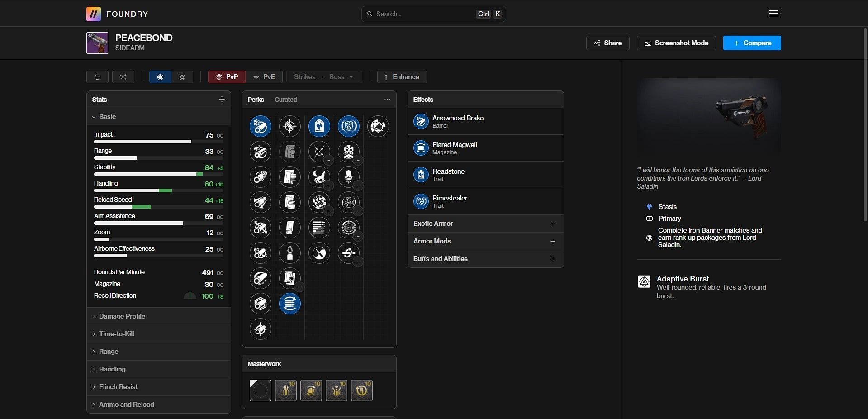Click the plus icon in Stats header
Viewport: 868px width, 419px height.
[x=222, y=100]
